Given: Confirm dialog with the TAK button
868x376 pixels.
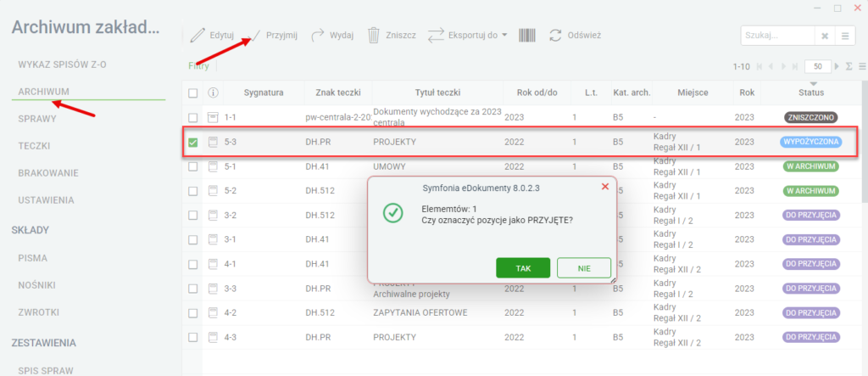Looking at the screenshot, I should (x=523, y=268).
